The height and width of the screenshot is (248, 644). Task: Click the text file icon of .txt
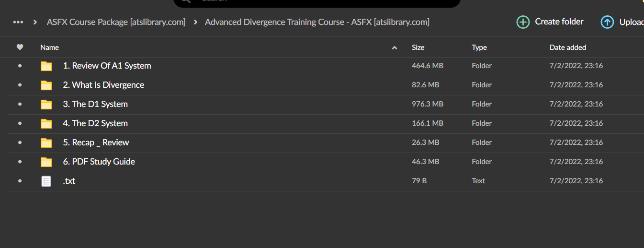[x=46, y=181]
